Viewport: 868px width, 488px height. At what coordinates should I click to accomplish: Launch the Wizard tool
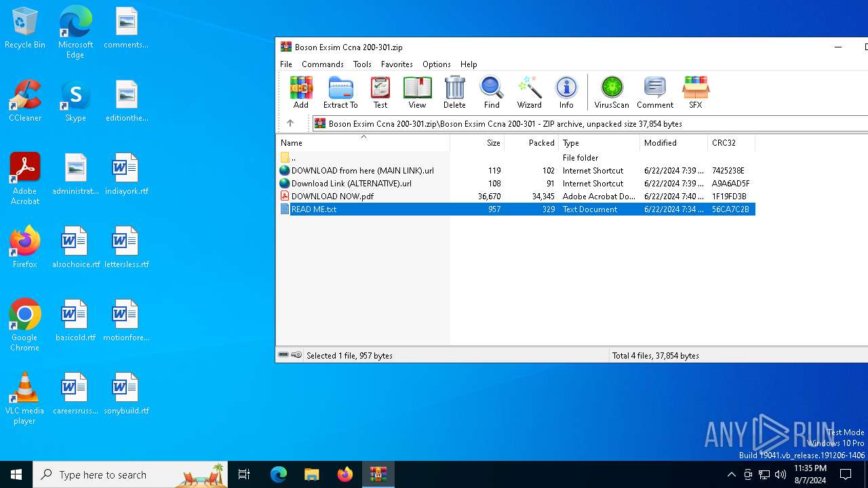[529, 92]
